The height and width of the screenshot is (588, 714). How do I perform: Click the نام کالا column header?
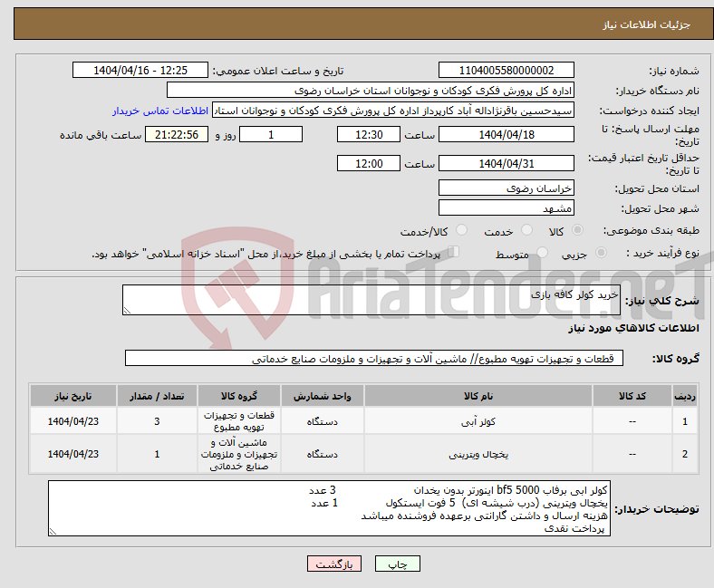click(478, 396)
